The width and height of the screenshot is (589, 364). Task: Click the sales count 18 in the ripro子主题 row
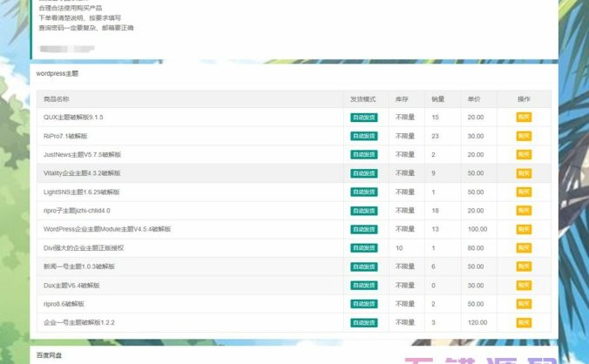click(435, 211)
